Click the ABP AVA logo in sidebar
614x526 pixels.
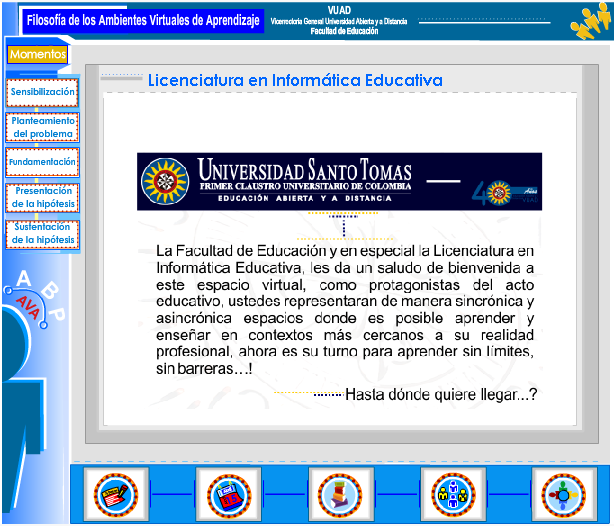point(37,298)
